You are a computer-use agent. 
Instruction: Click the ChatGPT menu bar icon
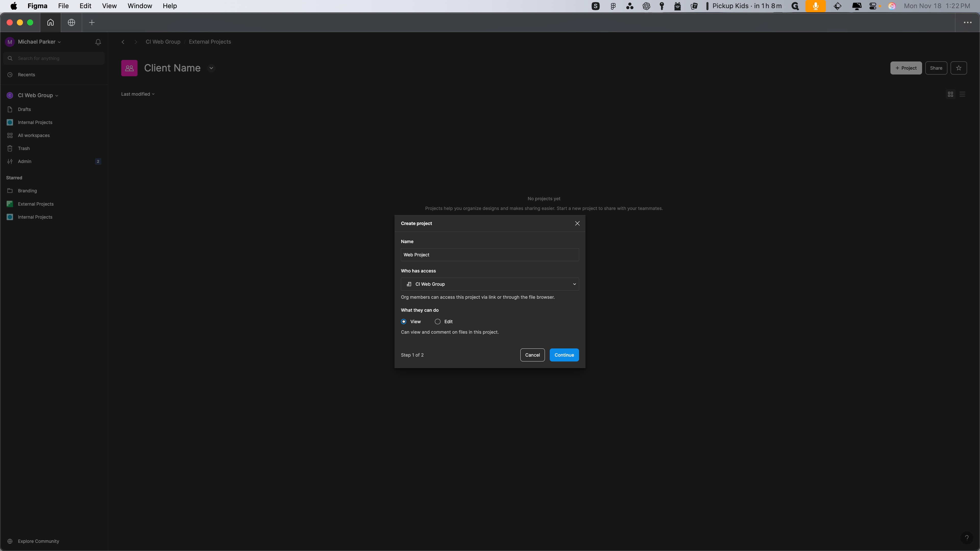(x=646, y=6)
